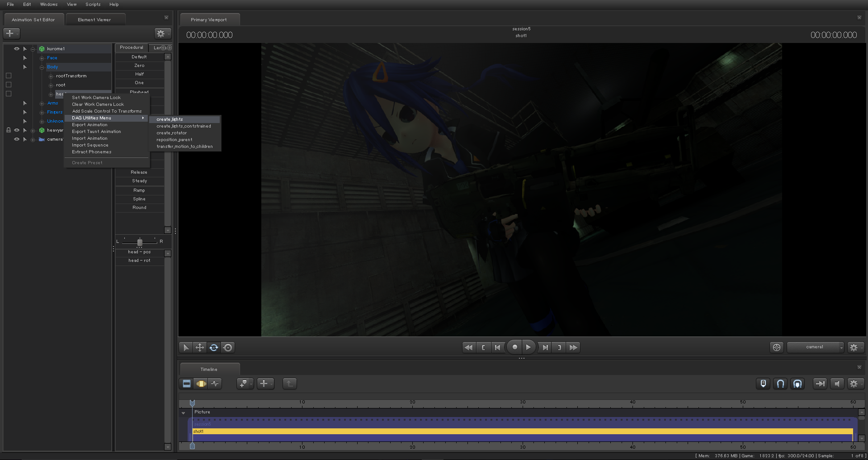Expand the Fingers group node

point(42,112)
